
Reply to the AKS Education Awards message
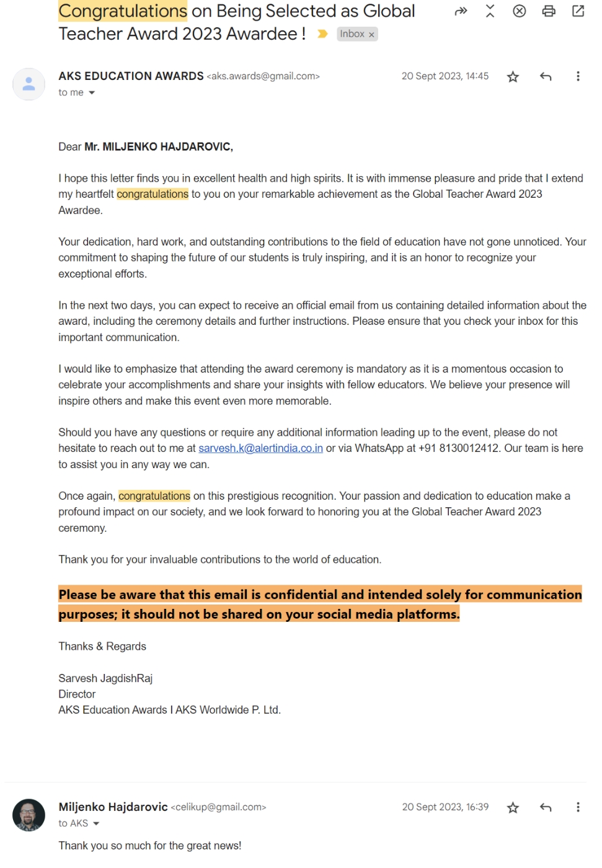pyautogui.click(x=546, y=77)
